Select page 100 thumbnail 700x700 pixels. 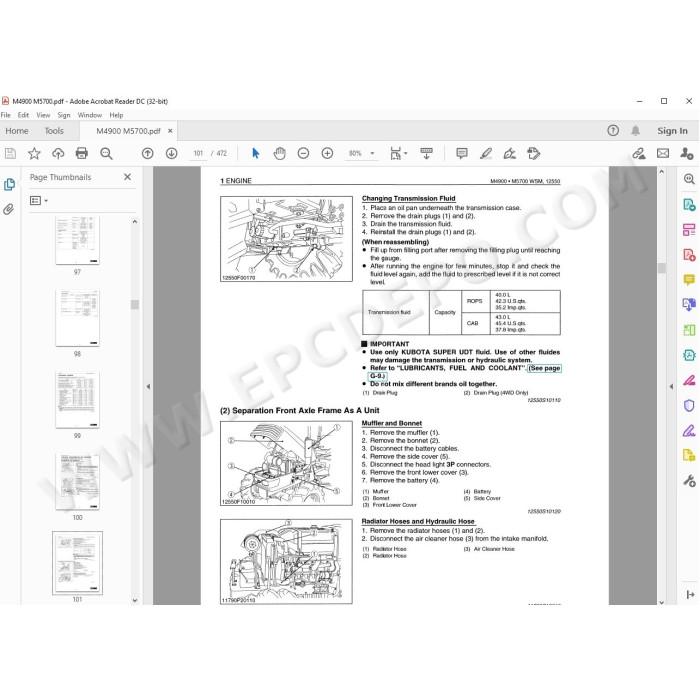[x=77, y=481]
